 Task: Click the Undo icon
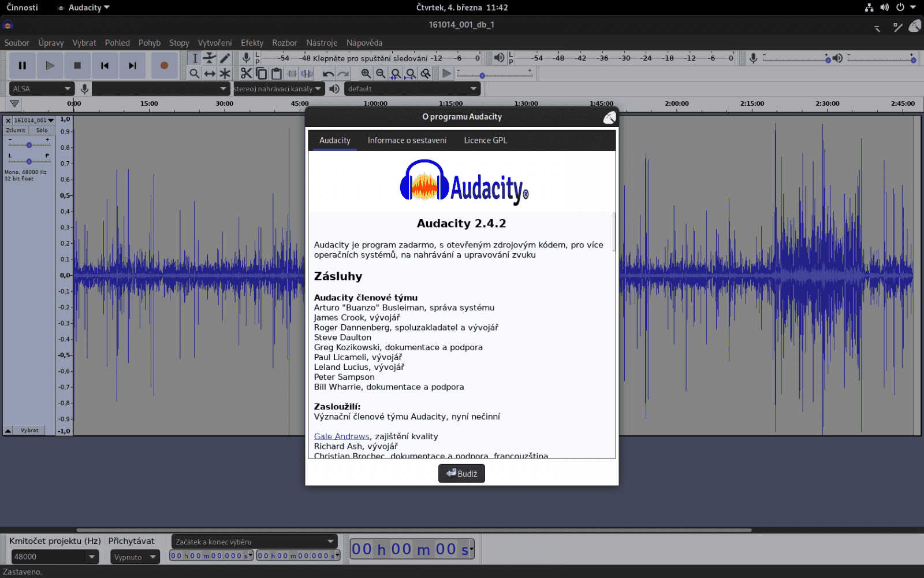(x=327, y=73)
